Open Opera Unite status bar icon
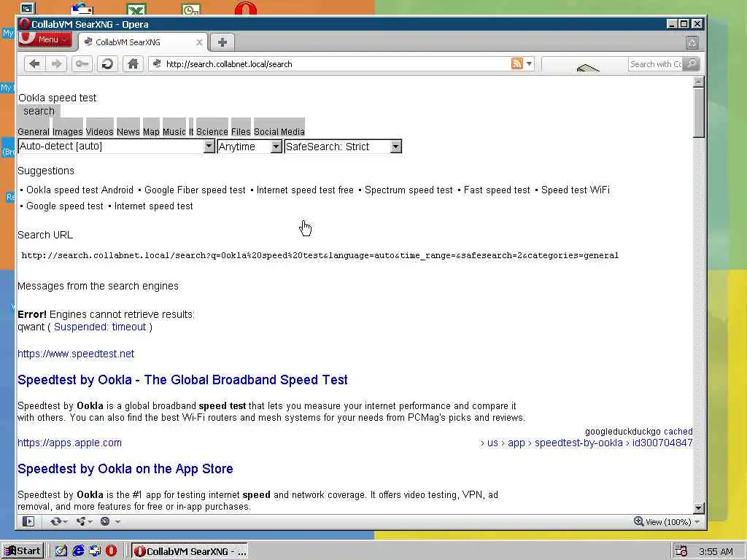 click(84, 521)
